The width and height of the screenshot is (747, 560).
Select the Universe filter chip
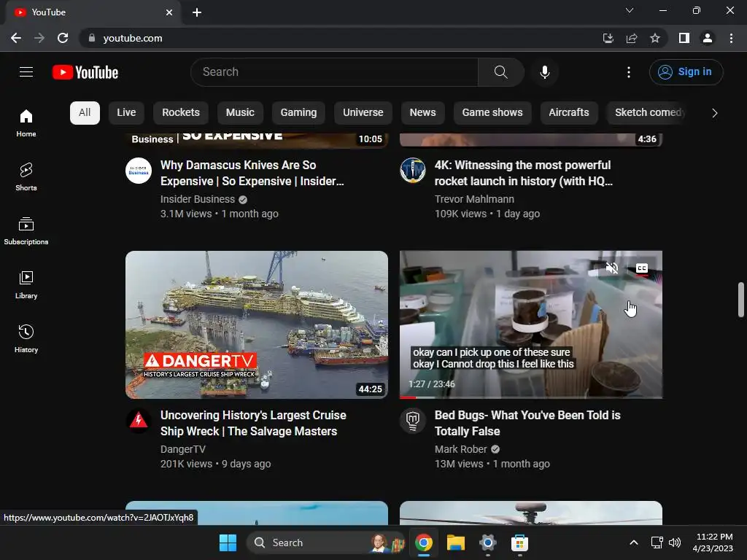(363, 113)
